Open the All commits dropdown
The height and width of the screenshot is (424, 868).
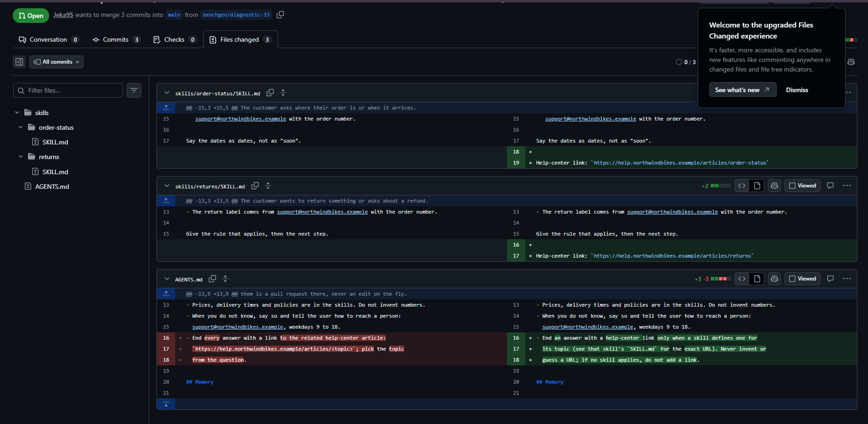tap(56, 62)
